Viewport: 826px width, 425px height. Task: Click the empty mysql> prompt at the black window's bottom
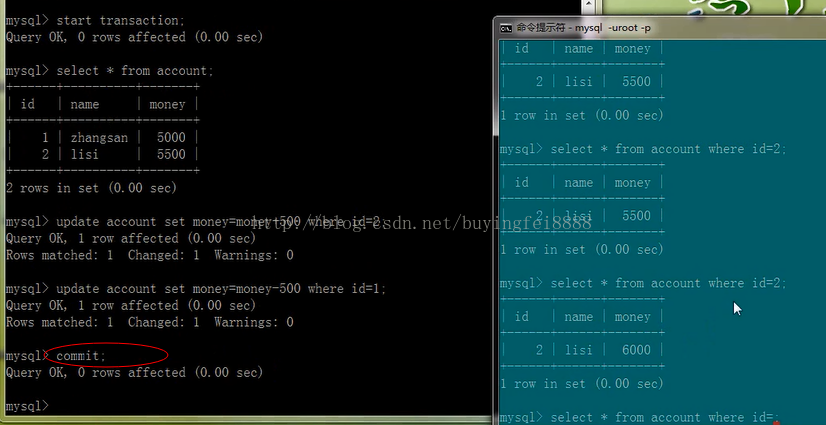[27, 406]
